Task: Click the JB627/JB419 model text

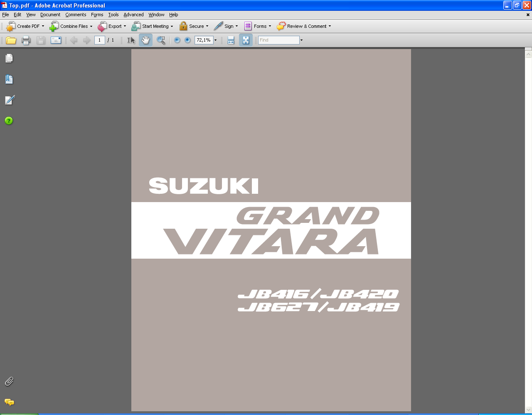Action: pos(318,307)
